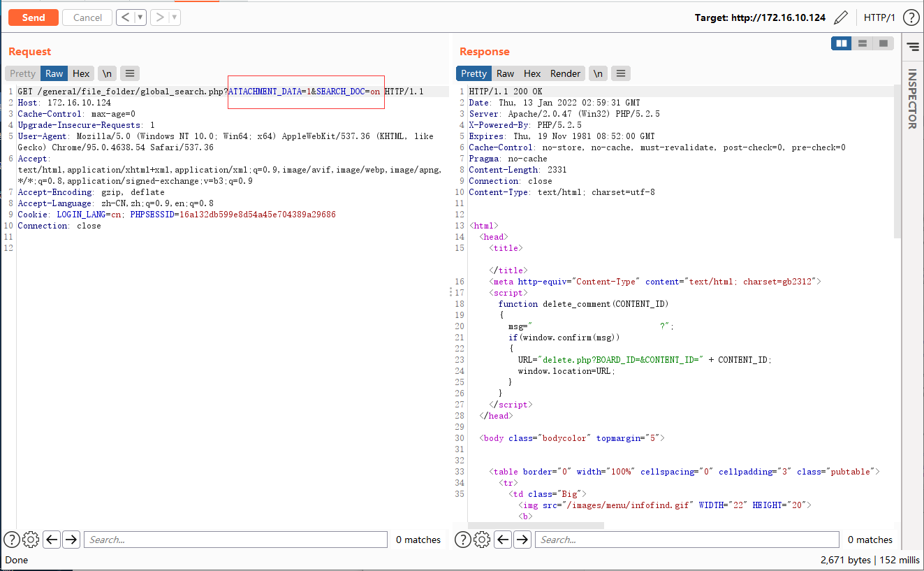Select the Response Hex tab
Image resolution: width=924 pixels, height=571 pixels.
click(532, 73)
